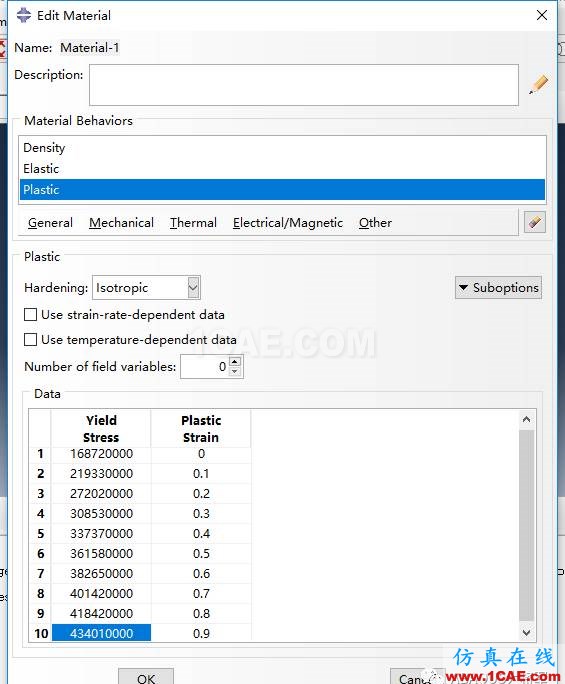The image size is (565, 684).
Task: Click into the Description text field
Action: 304,85
